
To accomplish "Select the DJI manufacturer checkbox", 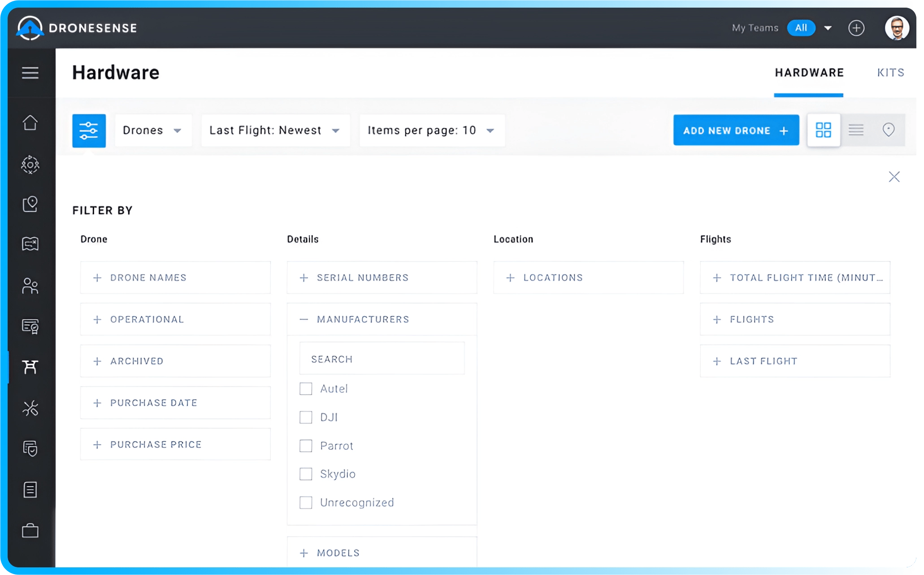I will coord(306,417).
